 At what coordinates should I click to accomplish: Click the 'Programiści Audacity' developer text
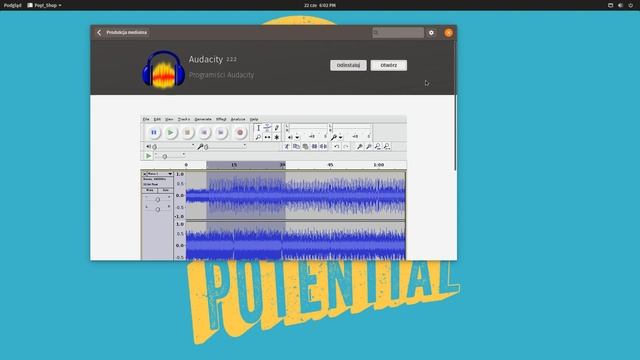[x=221, y=75]
